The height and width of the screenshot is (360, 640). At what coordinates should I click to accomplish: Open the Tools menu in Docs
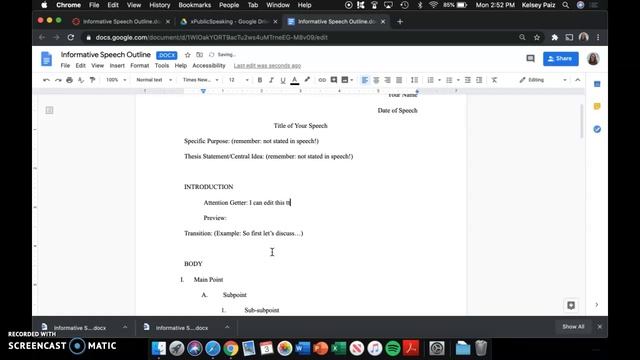[x=162, y=66]
